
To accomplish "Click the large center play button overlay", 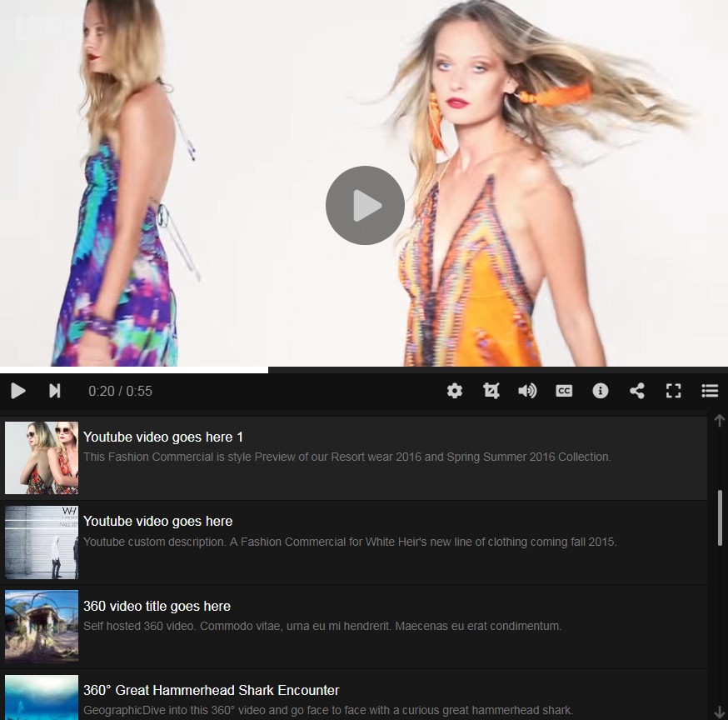I will tap(365, 206).
